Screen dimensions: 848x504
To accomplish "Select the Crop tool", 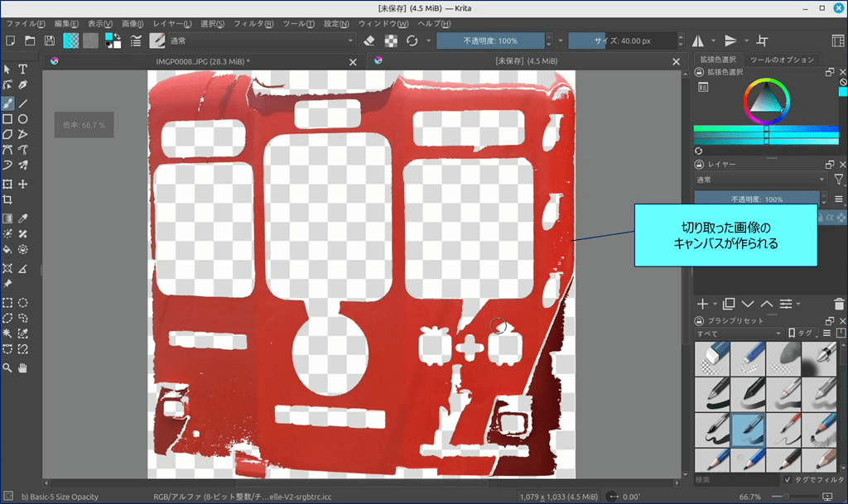I will coord(7,199).
